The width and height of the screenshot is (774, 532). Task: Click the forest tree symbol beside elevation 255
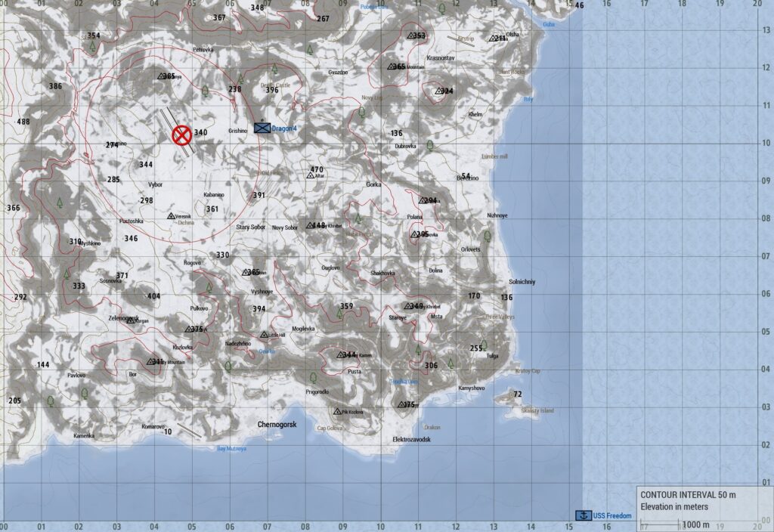click(484, 345)
